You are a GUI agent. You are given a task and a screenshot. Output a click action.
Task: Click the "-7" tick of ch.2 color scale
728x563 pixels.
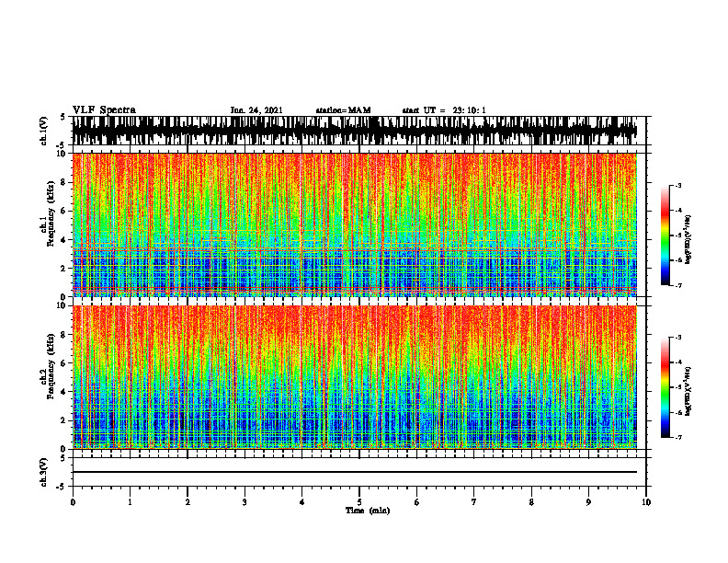[677, 438]
